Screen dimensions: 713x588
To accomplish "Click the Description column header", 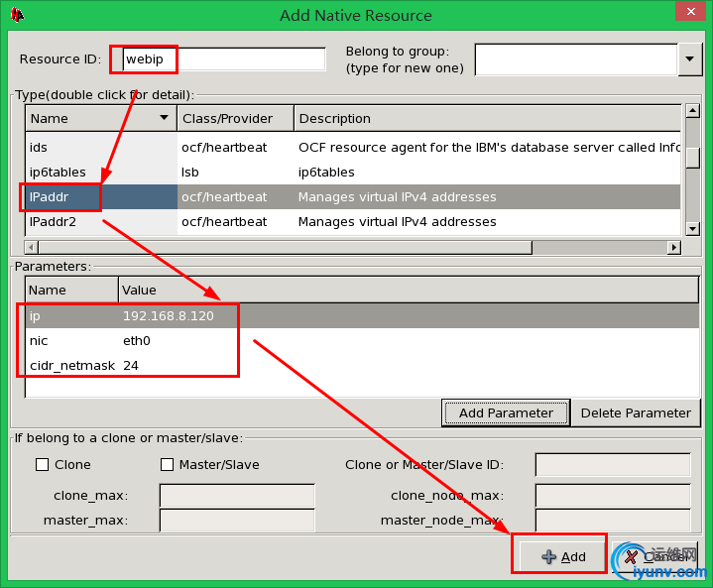I will pos(488,119).
